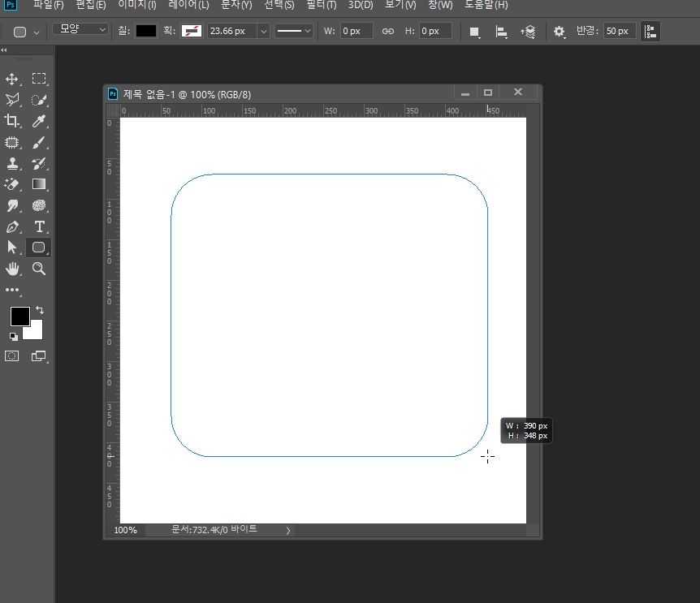Swap foreground and background colors

(39, 309)
